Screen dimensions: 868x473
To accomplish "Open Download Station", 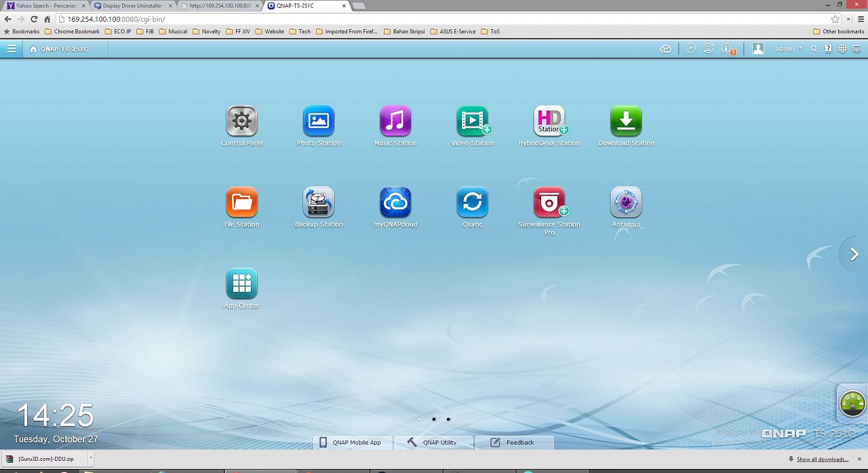I will [625, 121].
